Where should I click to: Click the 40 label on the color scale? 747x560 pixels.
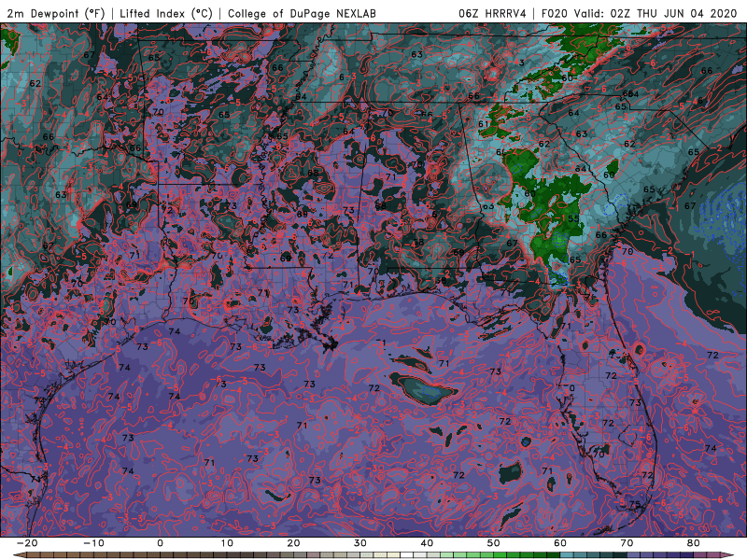[x=427, y=543]
